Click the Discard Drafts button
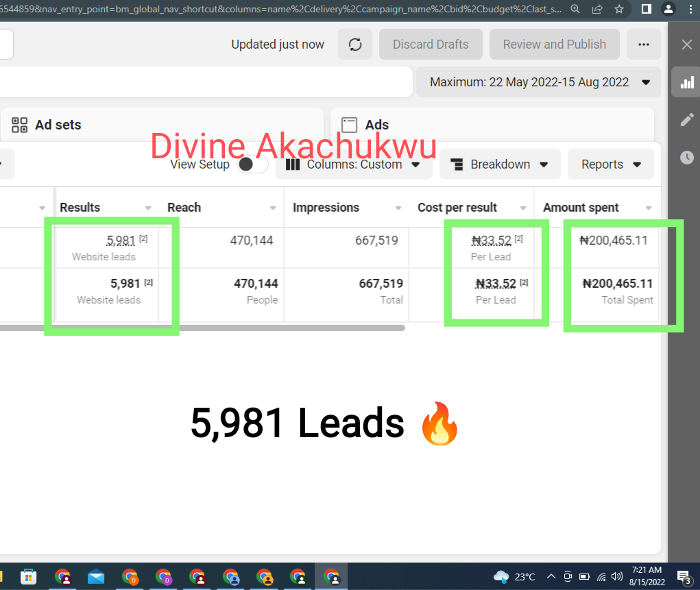This screenshot has height=590, width=700. (431, 45)
